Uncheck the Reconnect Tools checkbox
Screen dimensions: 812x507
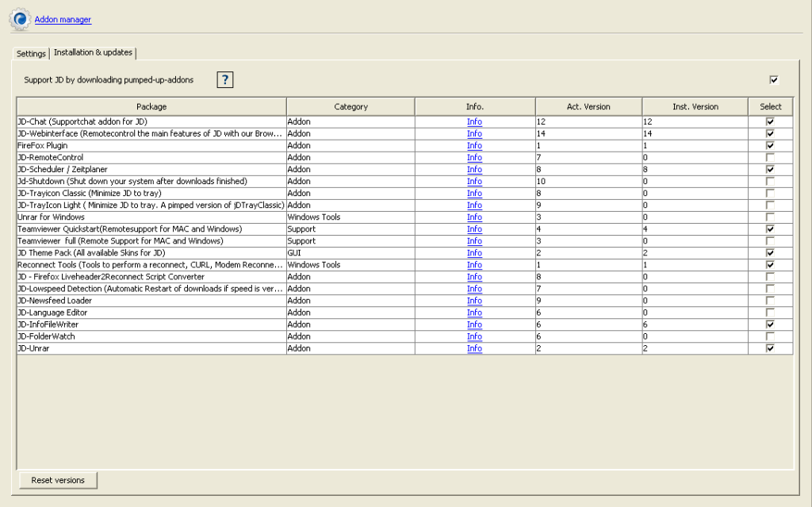point(770,265)
